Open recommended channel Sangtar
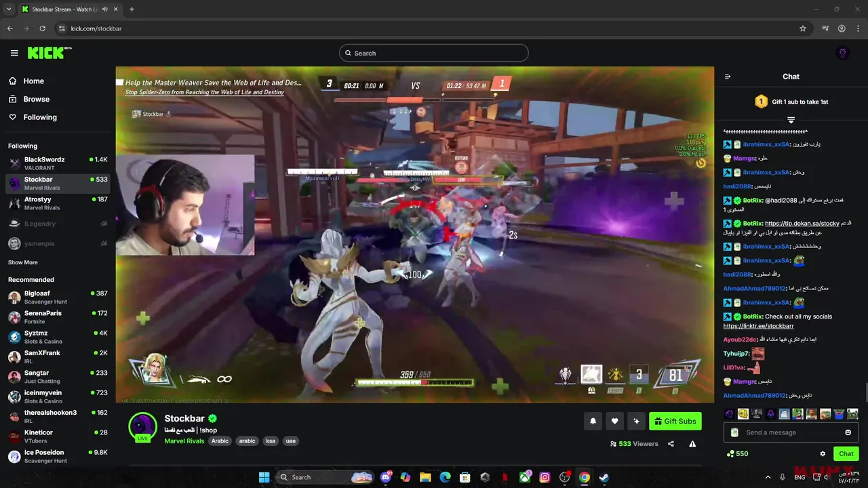This screenshot has height=488, width=868. tap(58, 377)
